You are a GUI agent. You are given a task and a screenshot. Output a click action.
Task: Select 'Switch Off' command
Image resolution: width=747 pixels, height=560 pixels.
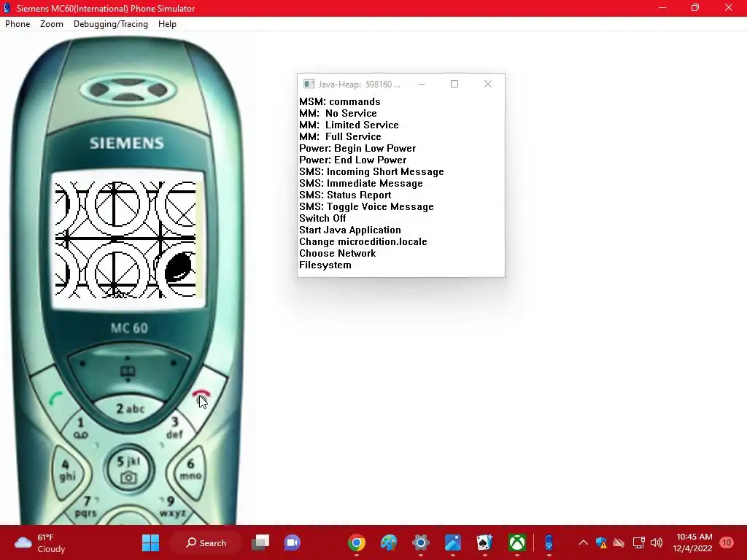pos(322,218)
